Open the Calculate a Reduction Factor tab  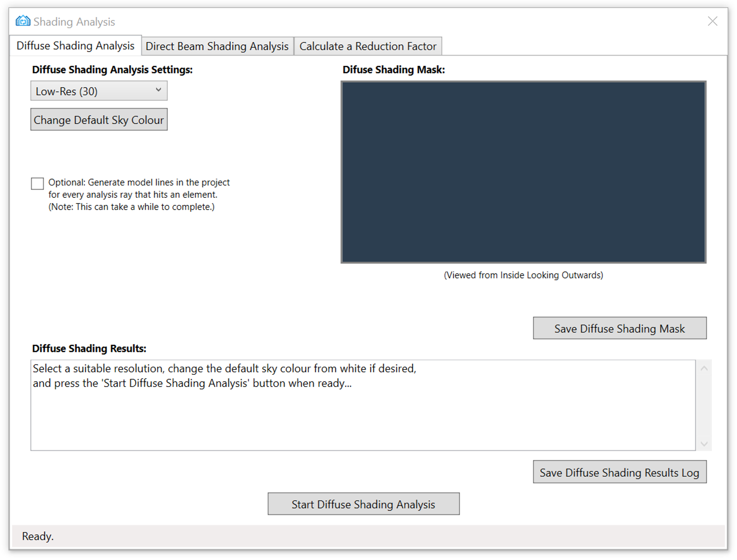coord(368,46)
